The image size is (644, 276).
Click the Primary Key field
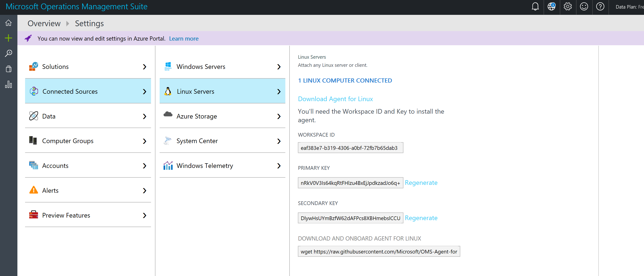pos(351,183)
